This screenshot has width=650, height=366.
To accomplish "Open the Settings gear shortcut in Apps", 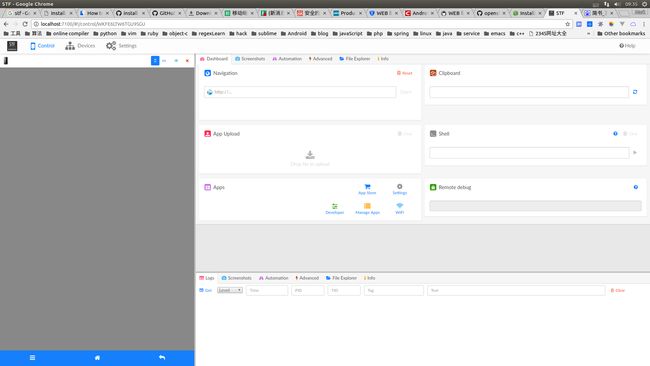I will [x=400, y=189].
